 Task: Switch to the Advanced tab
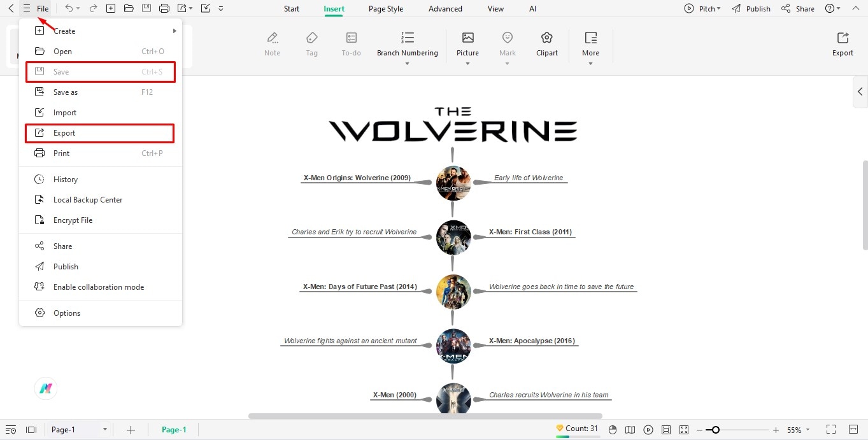point(445,9)
